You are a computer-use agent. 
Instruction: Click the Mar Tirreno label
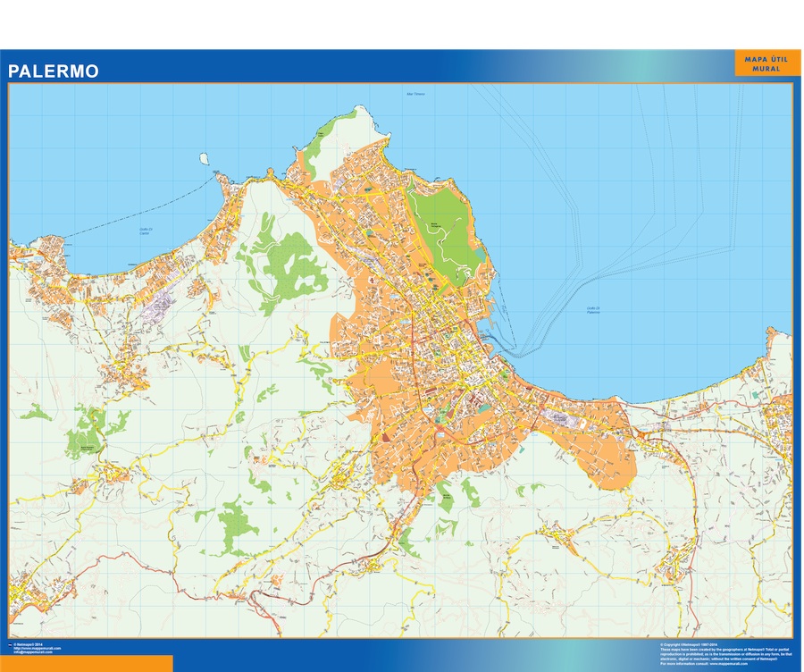tap(417, 93)
